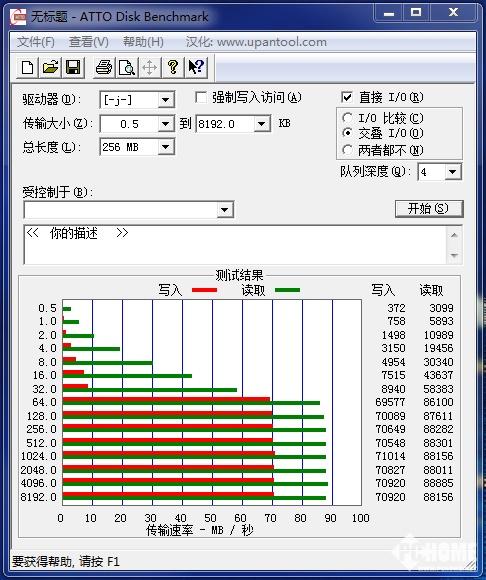This screenshot has height=580, width=486.
Task: Click the 测试结果 group title
Action: pyautogui.click(x=239, y=276)
